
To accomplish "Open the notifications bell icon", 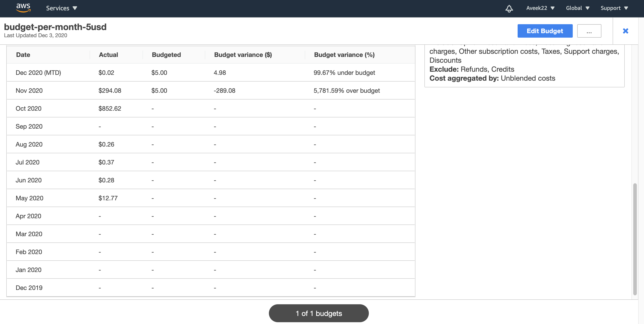I will [x=509, y=9].
